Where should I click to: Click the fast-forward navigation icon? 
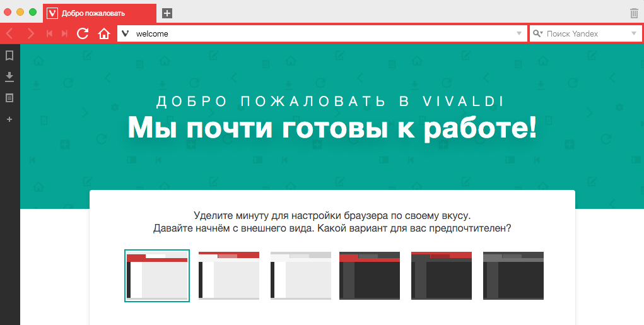64,33
